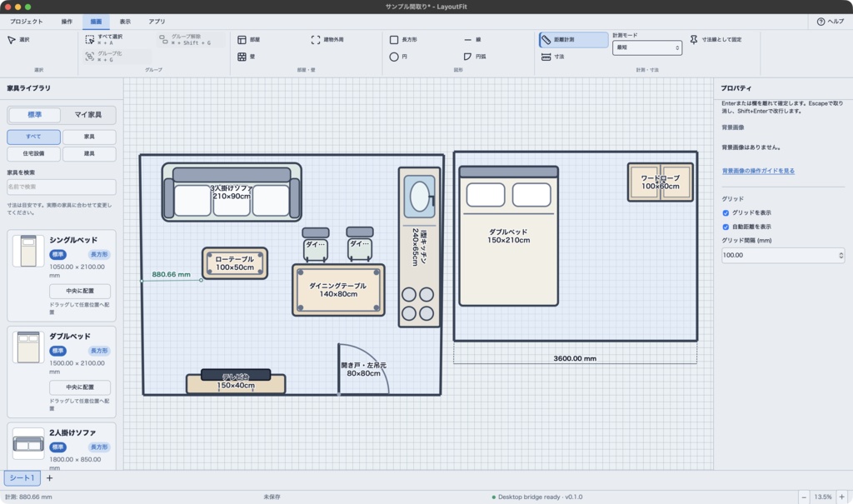
Task: Switch to 標準 furniture tab
Action: [34, 115]
